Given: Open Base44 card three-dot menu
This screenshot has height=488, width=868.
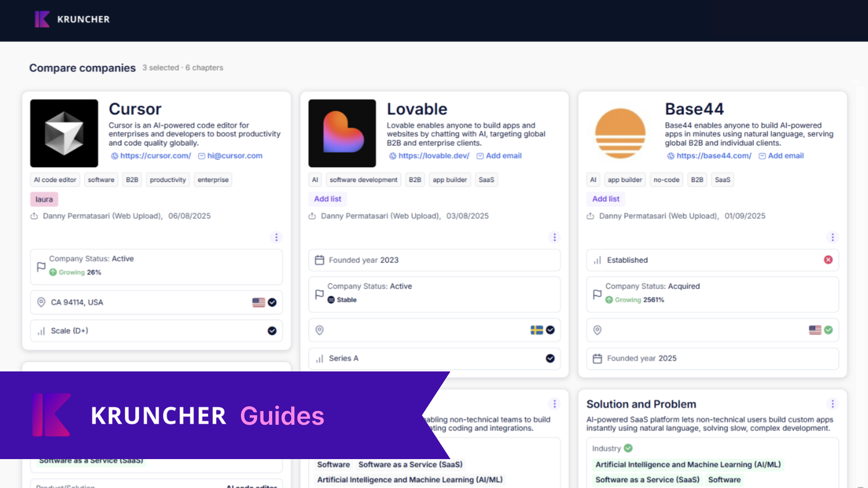Looking at the screenshot, I should pyautogui.click(x=832, y=237).
